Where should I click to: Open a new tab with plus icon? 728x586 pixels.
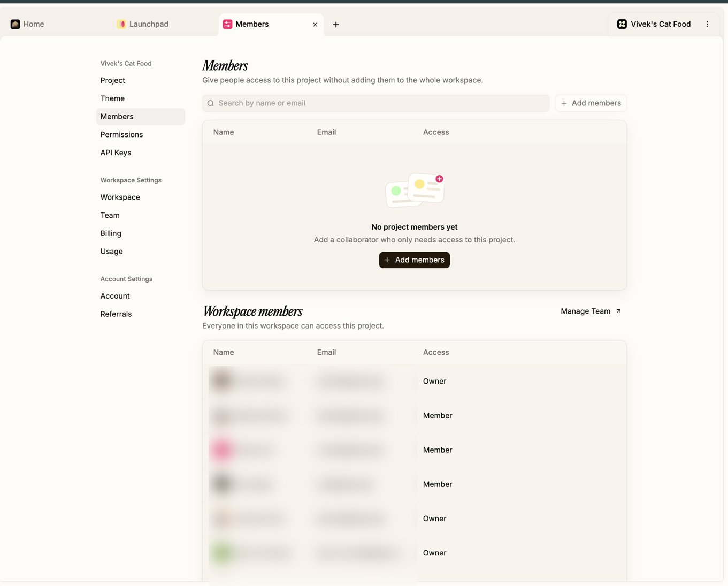point(336,25)
